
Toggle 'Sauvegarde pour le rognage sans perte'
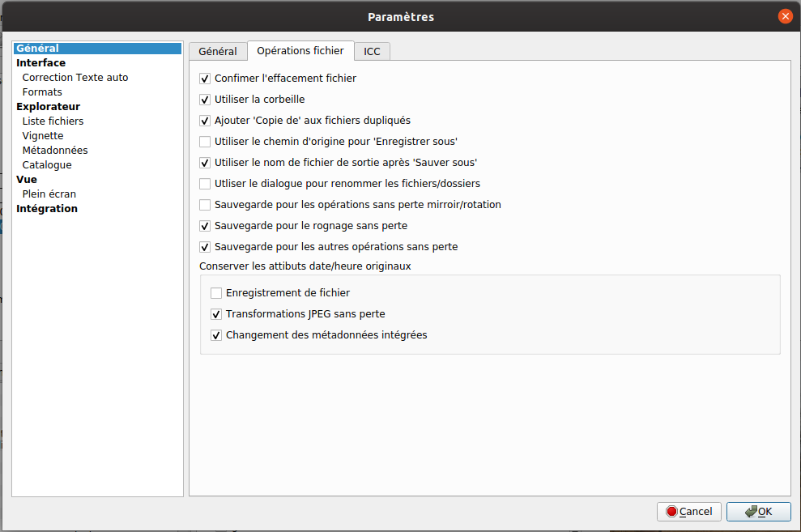(x=205, y=226)
